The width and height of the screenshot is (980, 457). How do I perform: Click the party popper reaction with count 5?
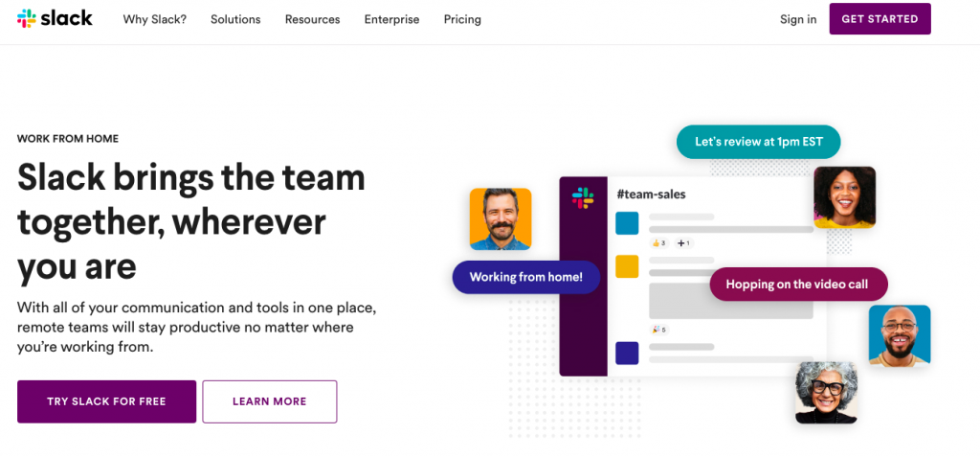pos(658,330)
